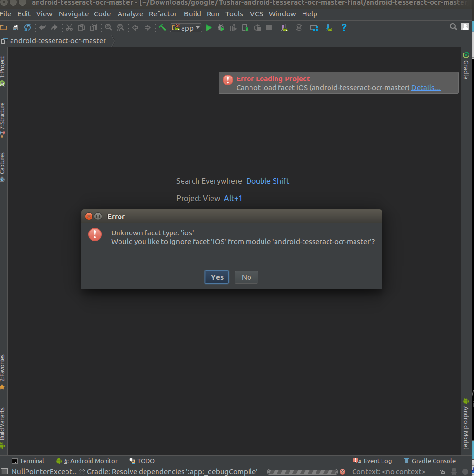Click No in the Error dialog
The height and width of the screenshot is (476, 474).
(x=246, y=277)
